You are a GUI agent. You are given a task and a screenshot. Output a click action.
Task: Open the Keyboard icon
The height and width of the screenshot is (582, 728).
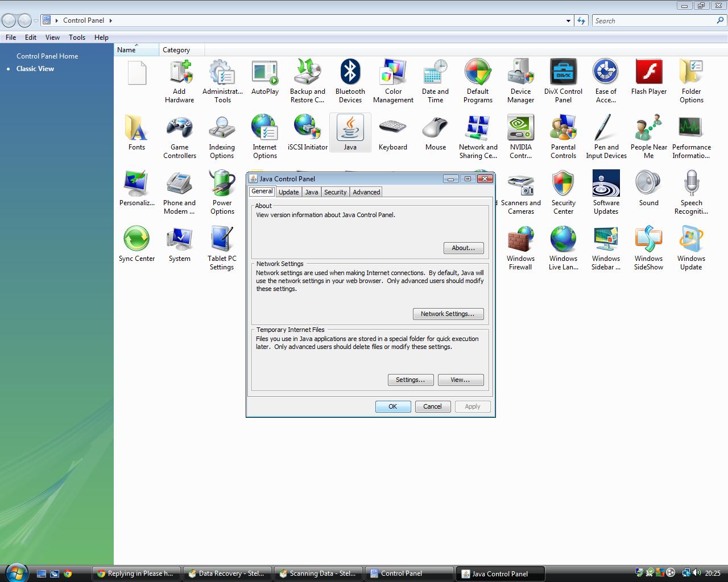(x=393, y=133)
